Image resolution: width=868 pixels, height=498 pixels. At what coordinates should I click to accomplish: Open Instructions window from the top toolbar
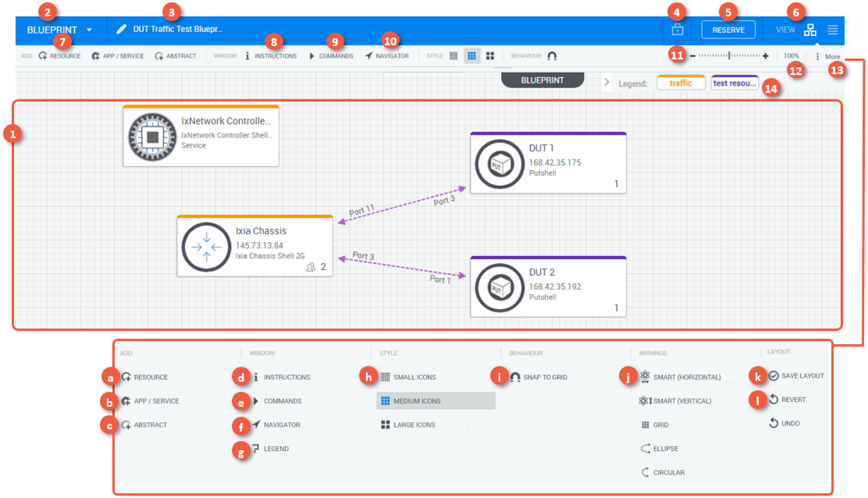click(271, 56)
